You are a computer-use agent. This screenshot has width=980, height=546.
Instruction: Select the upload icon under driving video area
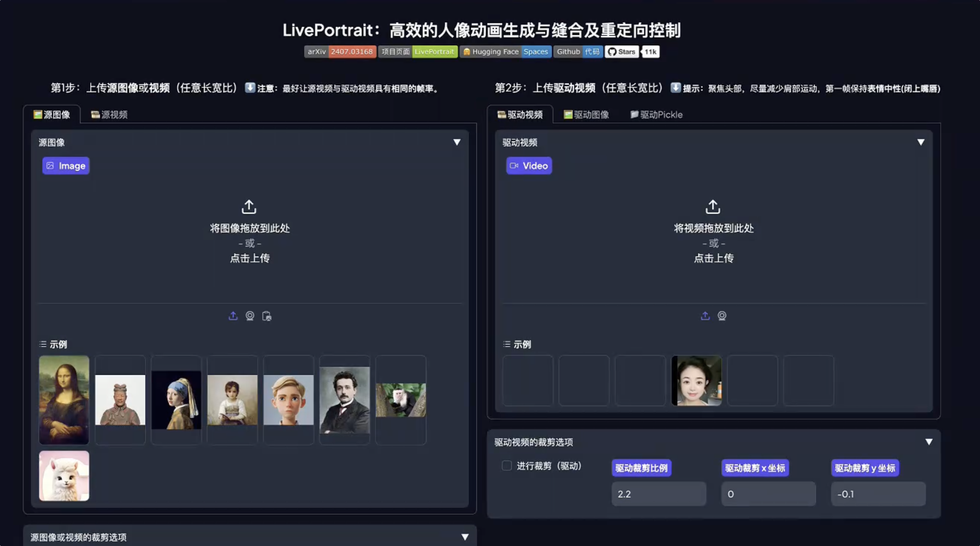coord(705,316)
